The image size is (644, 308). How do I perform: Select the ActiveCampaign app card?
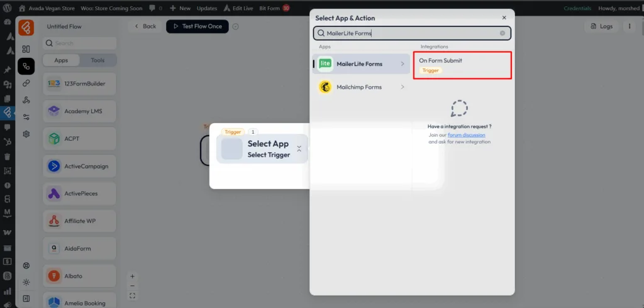[x=80, y=166]
